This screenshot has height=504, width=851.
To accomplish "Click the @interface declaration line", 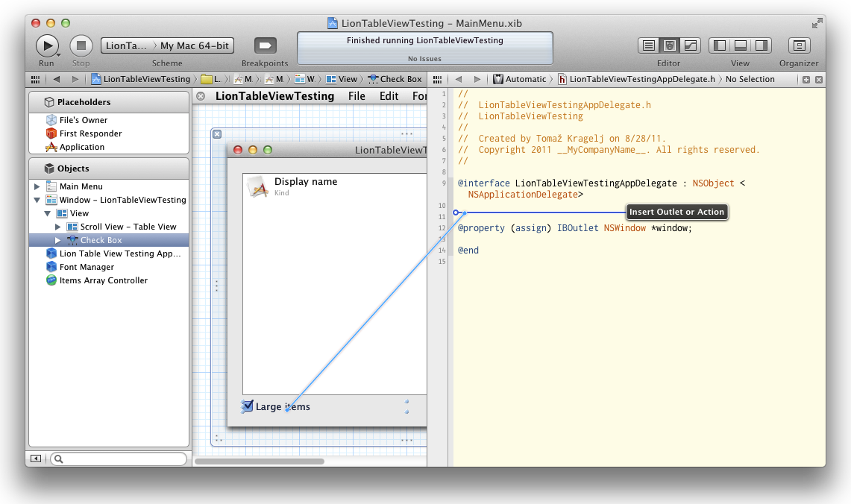I will [601, 189].
